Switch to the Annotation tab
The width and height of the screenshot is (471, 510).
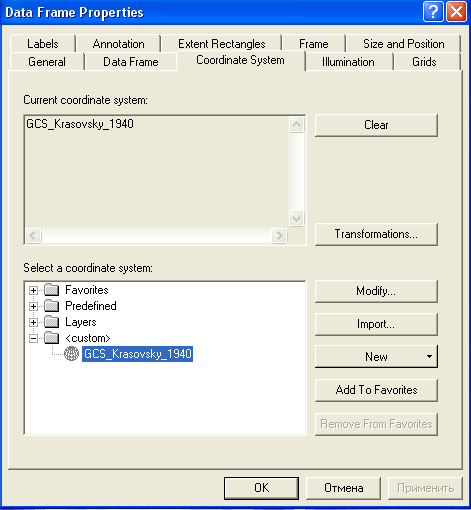click(119, 44)
